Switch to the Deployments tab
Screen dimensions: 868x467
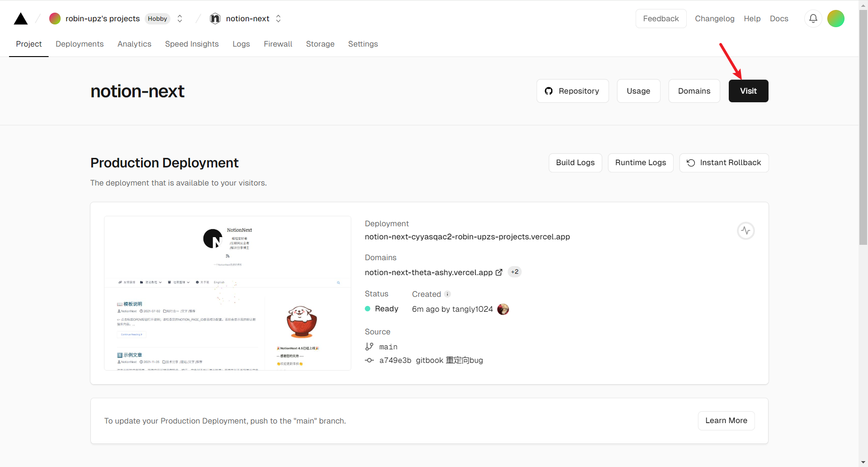[79, 44]
